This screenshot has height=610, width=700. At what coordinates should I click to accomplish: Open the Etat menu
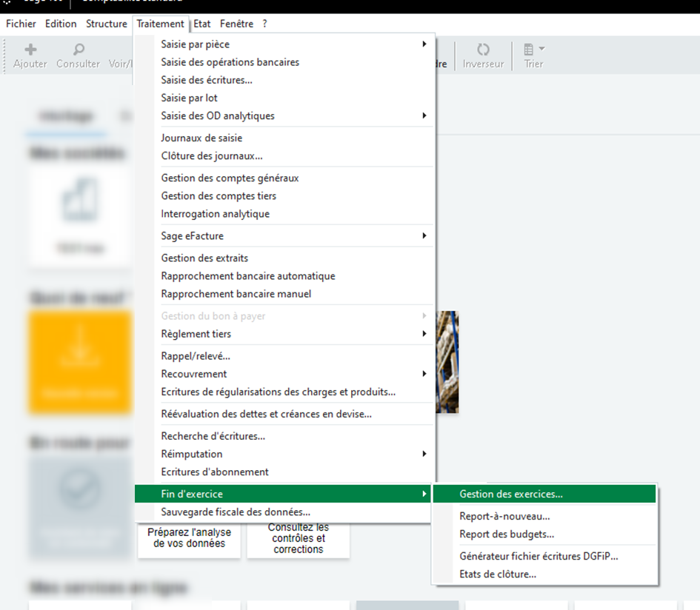pyautogui.click(x=201, y=24)
